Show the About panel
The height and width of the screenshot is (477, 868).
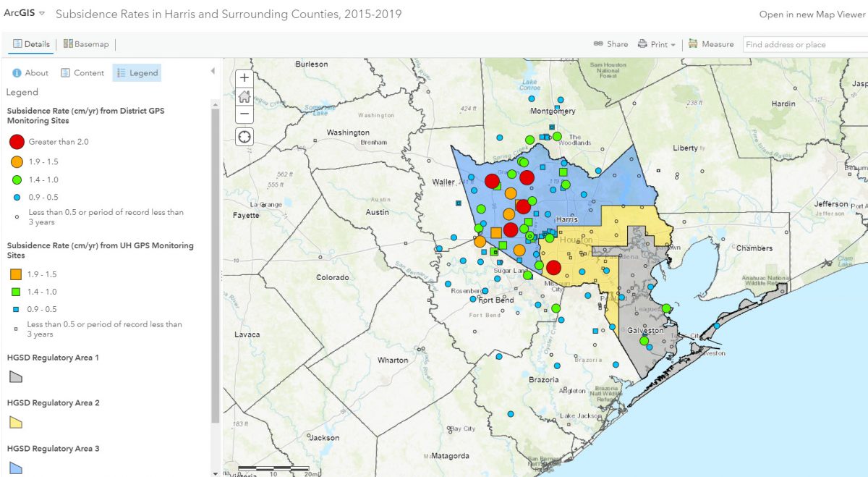[30, 72]
